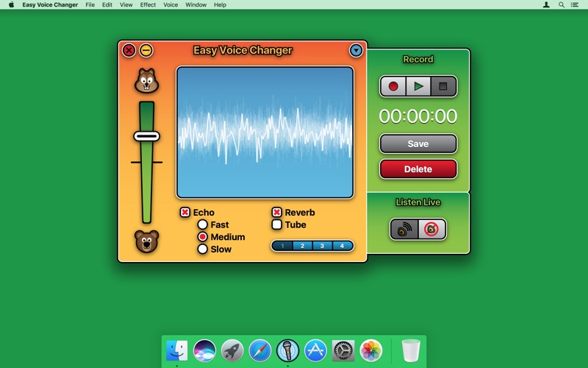Screen dimensions: 588x368
Task: Click the waveform display area
Action: [265, 132]
